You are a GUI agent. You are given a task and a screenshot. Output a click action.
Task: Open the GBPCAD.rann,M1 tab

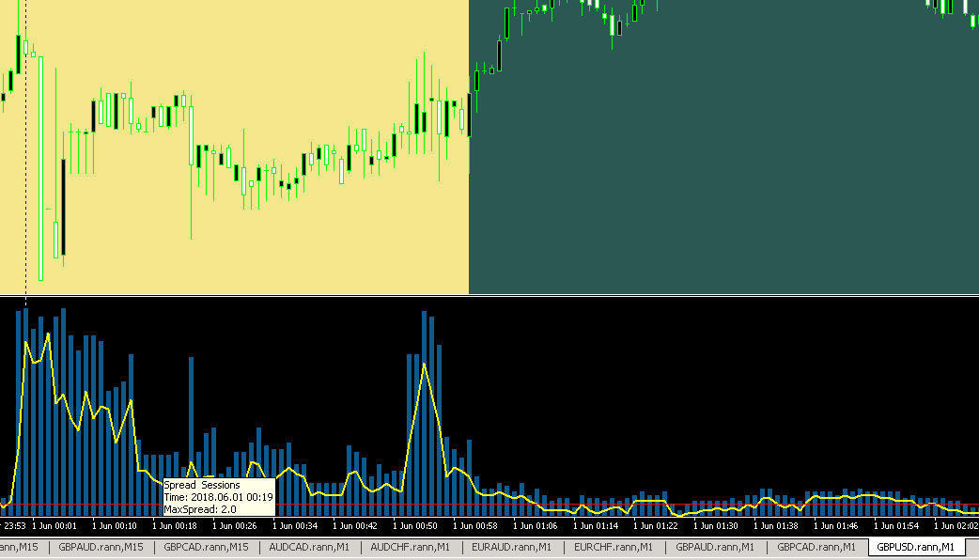[816, 547]
